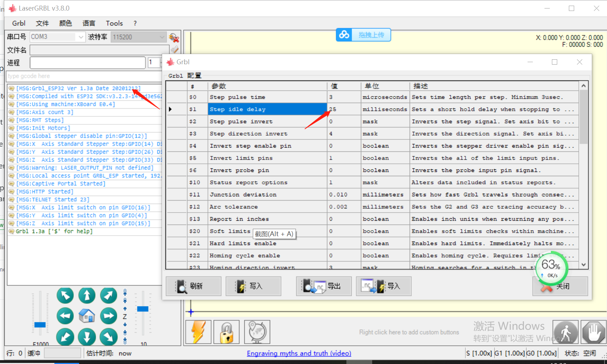Click the padlock unlock button
The height and width of the screenshot is (364, 607).
(227, 332)
